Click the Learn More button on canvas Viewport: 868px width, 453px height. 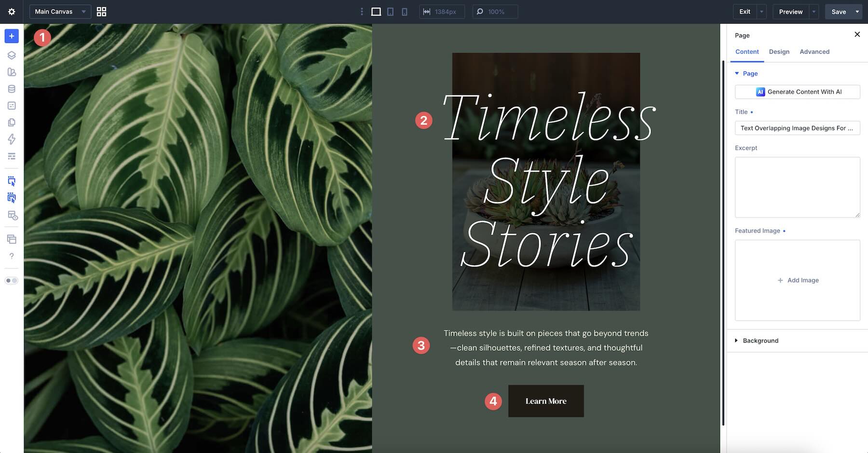tap(546, 401)
